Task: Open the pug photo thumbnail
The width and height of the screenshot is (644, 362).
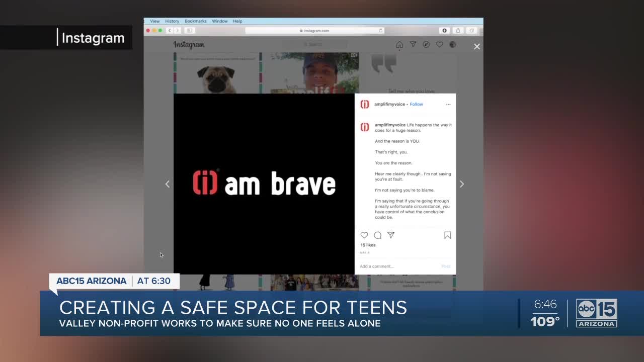Action: 217,73
